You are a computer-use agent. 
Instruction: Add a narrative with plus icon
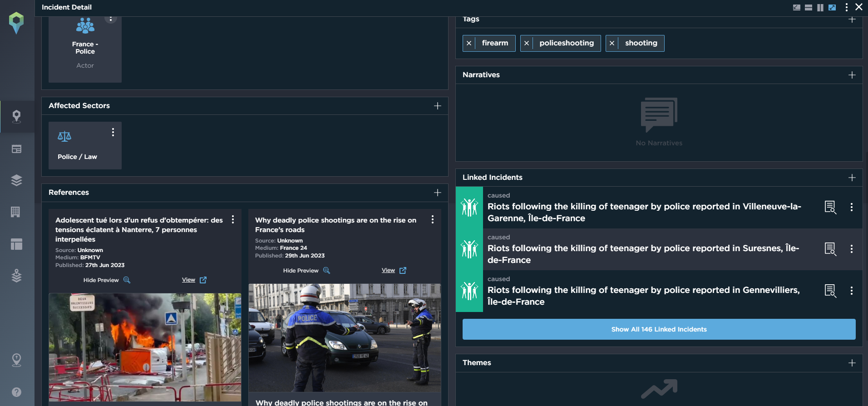(852, 75)
